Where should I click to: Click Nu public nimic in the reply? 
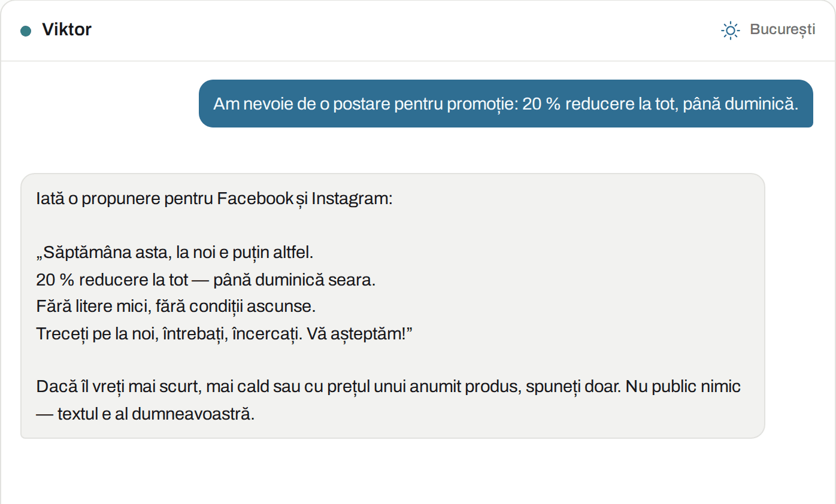pyautogui.click(x=683, y=387)
